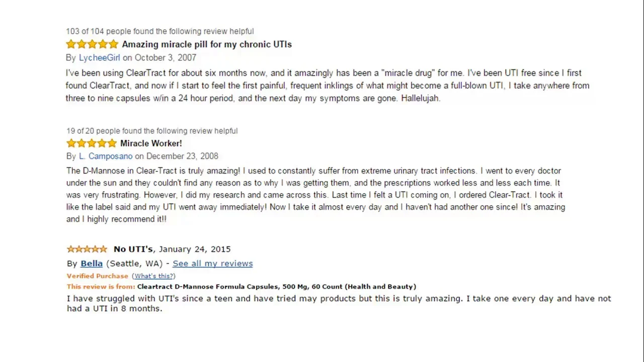Open Bella's reviewer profile link
The height and width of the screenshot is (362, 644).
[92, 263]
